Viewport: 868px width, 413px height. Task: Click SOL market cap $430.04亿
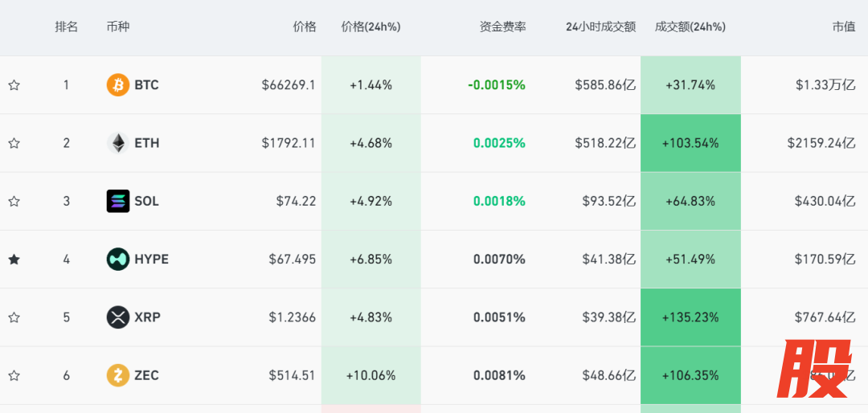click(x=825, y=202)
